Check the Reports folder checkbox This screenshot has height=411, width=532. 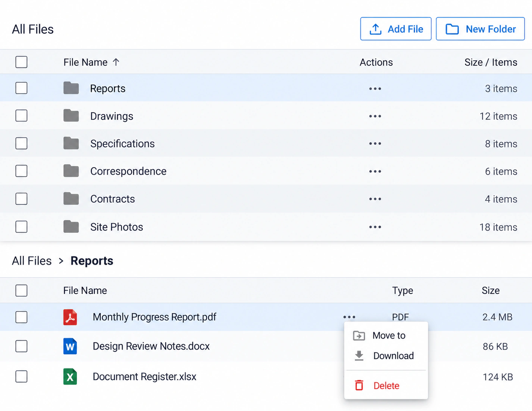21,88
